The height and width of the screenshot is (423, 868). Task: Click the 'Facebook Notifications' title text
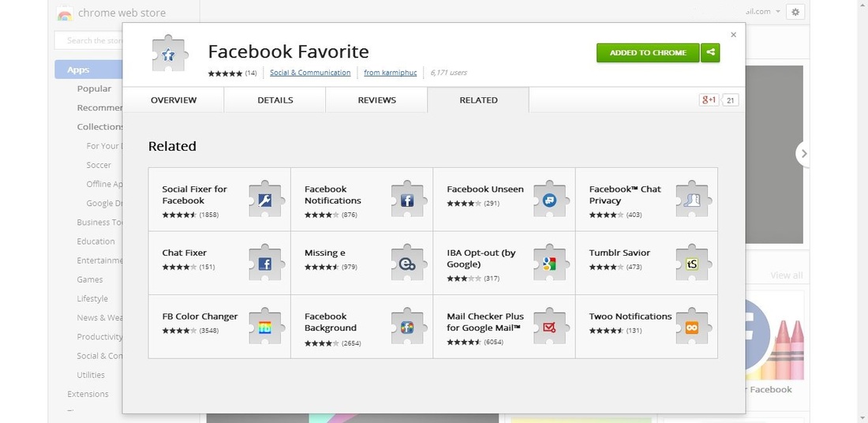pyautogui.click(x=333, y=195)
